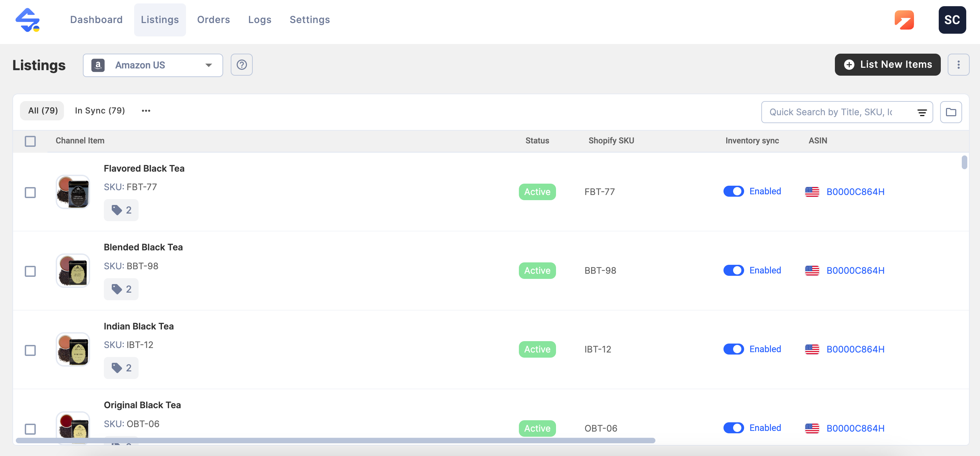The width and height of the screenshot is (980, 456).
Task: Toggle inventory sync for Indian Black Tea
Action: (x=733, y=349)
